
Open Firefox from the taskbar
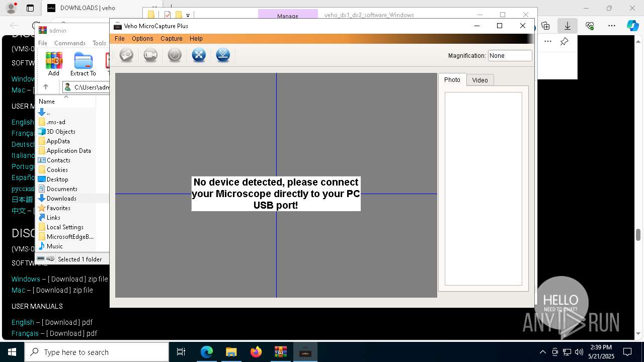point(256,352)
